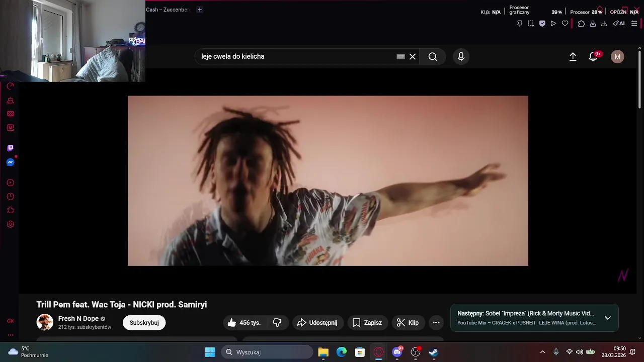Click the send/flow arrow icon in toolbar
This screenshot has width=644, height=362.
tap(553, 23)
